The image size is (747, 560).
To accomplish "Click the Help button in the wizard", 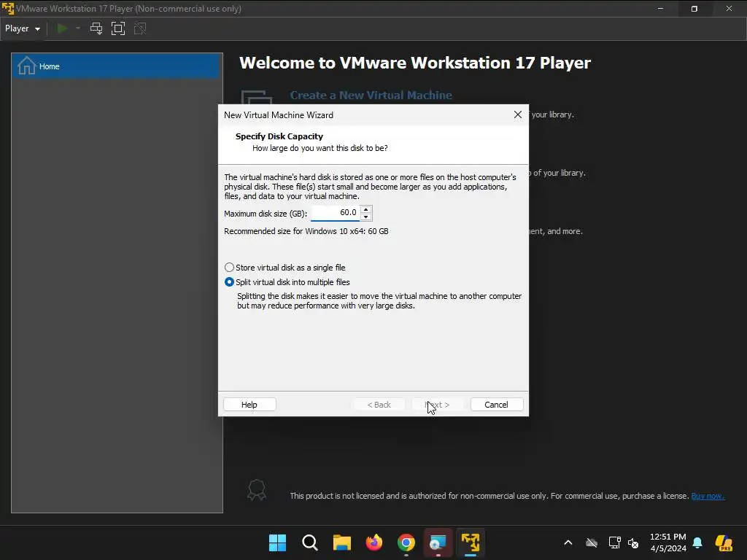I will 249,404.
